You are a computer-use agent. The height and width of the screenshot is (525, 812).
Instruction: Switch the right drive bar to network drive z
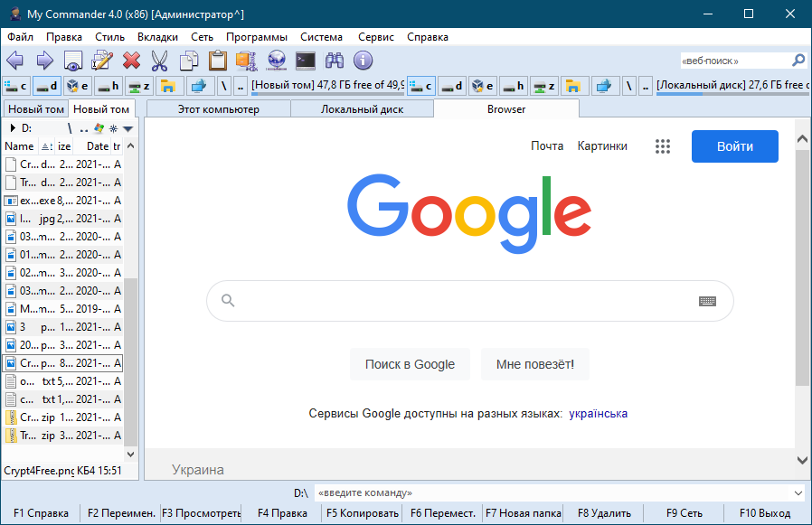543,86
